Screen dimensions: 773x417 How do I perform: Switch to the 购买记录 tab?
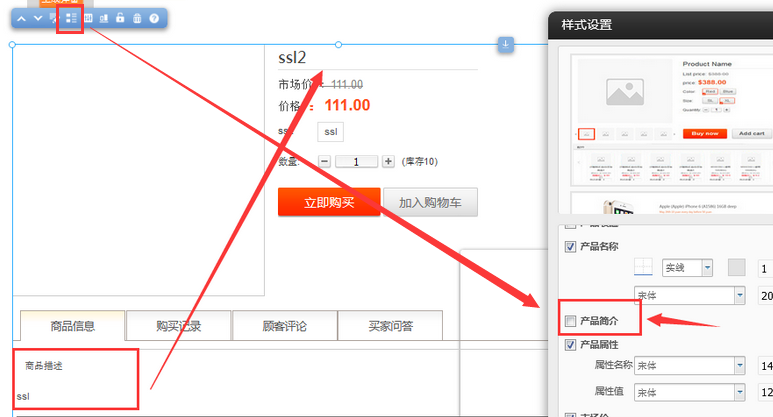point(178,326)
